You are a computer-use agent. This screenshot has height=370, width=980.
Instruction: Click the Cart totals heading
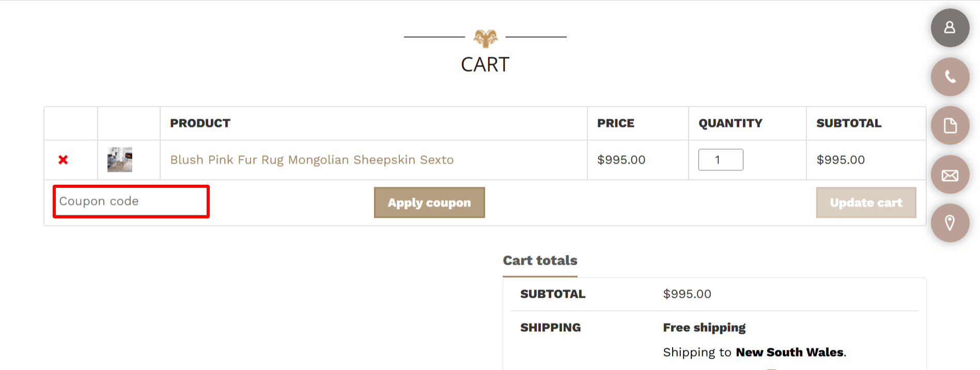540,260
